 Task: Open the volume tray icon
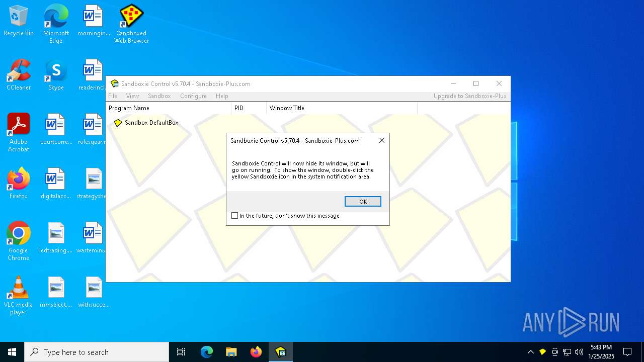579,352
